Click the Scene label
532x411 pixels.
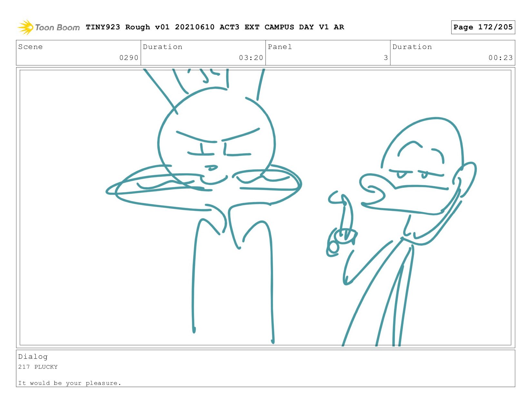pyautogui.click(x=30, y=47)
